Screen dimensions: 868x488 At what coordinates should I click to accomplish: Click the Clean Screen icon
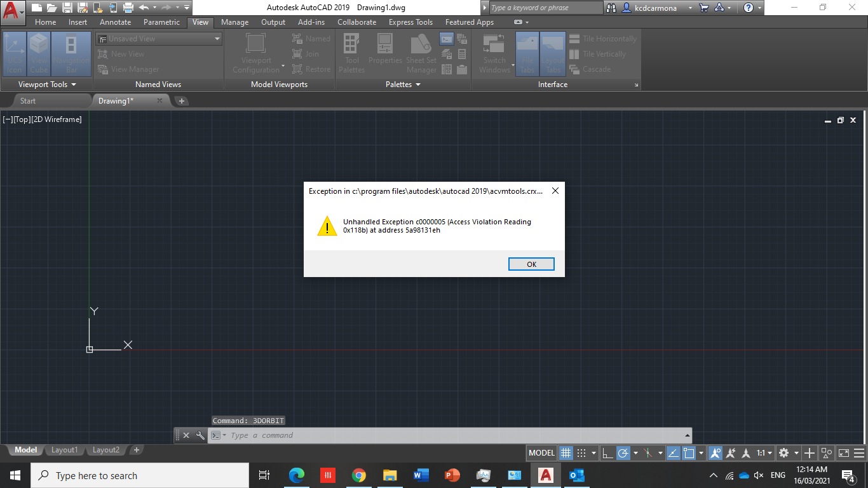[x=844, y=453]
